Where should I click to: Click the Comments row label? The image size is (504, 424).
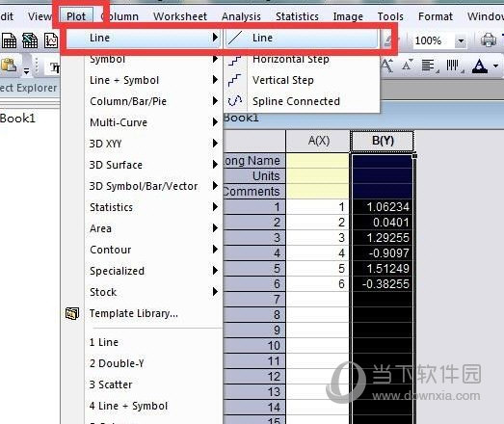coord(254,191)
